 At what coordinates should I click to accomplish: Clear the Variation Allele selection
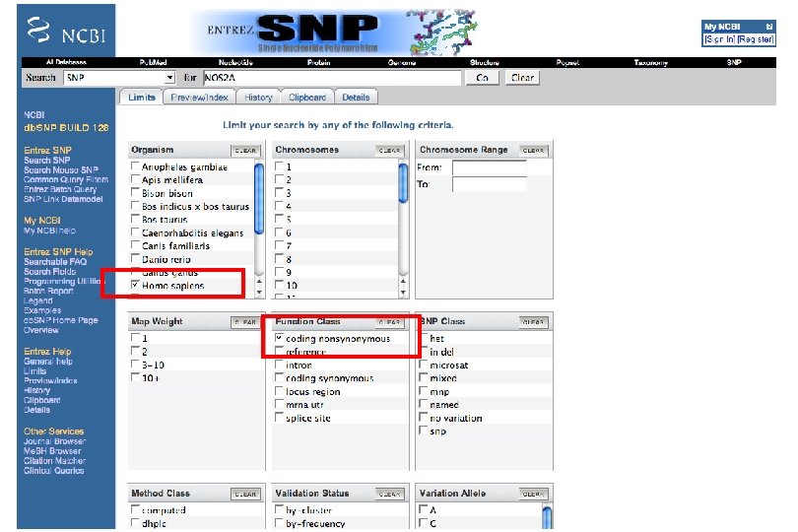click(x=533, y=494)
